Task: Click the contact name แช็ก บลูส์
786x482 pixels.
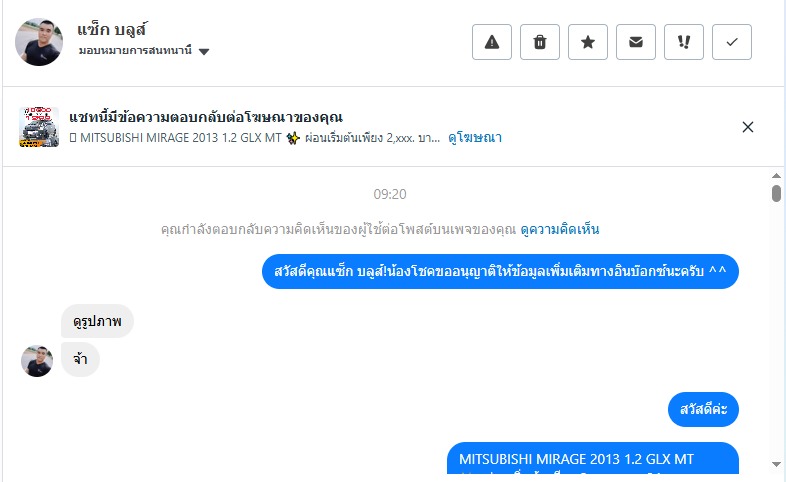Action: pos(113,29)
